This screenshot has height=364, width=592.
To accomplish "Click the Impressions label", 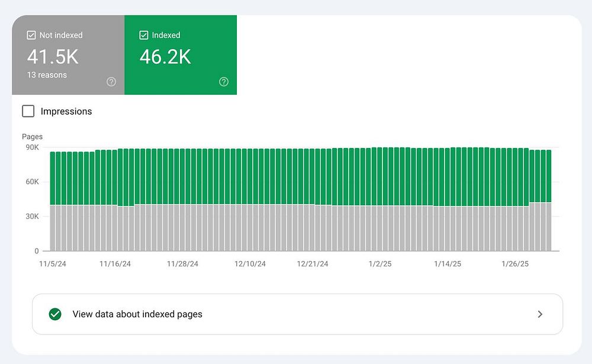I will click(66, 111).
